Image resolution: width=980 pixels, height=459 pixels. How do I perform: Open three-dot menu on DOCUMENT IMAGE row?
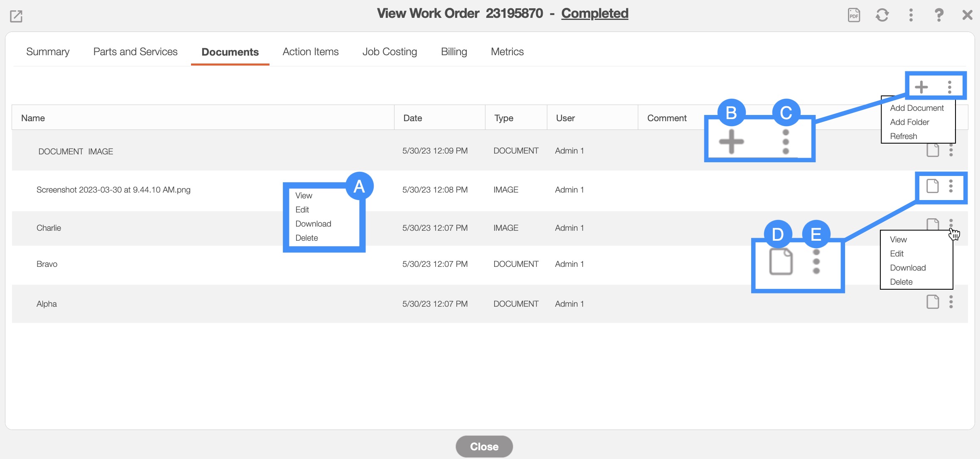point(951,150)
